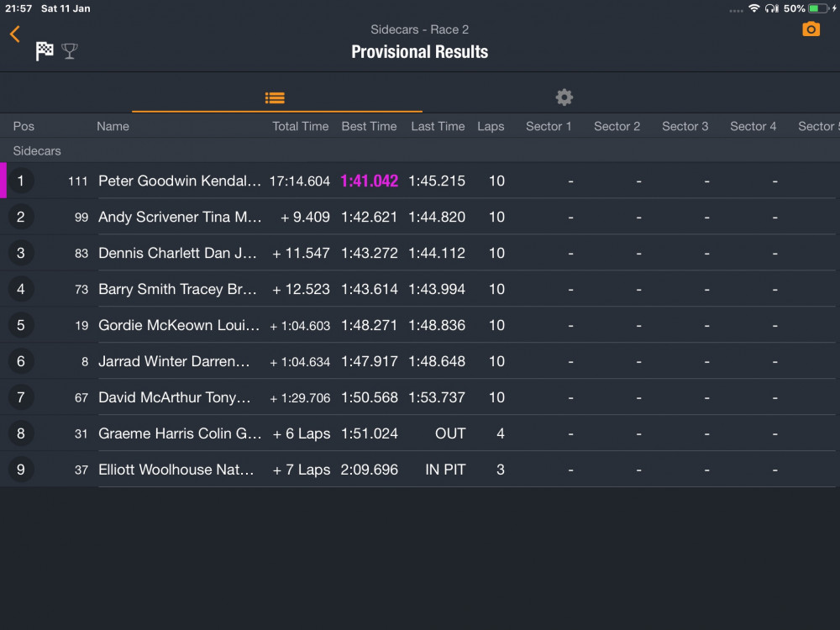Select Andy Scrivener's row in second place
840x630 pixels.
click(420, 217)
